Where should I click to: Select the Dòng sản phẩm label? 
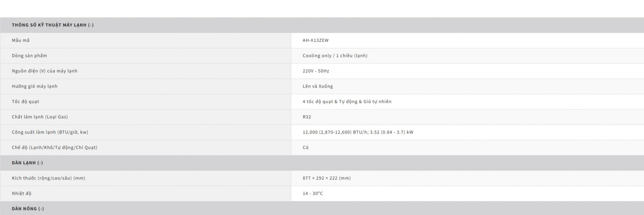point(29,56)
